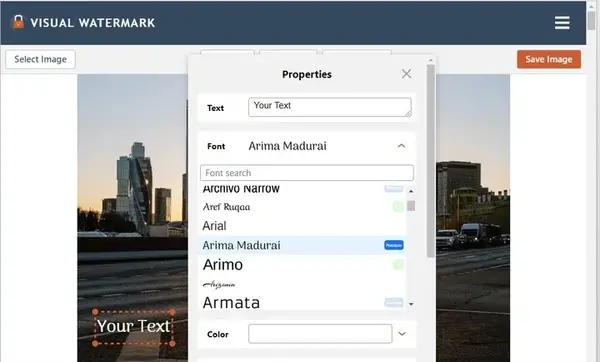Select the highlighted Arima Madurai font row
This screenshot has height=362, width=600.
(x=302, y=245)
